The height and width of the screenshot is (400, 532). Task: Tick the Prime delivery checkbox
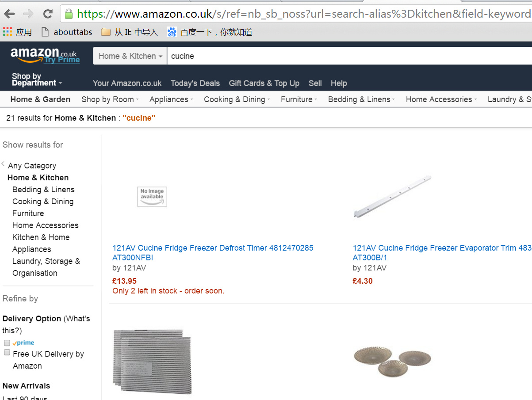point(7,343)
